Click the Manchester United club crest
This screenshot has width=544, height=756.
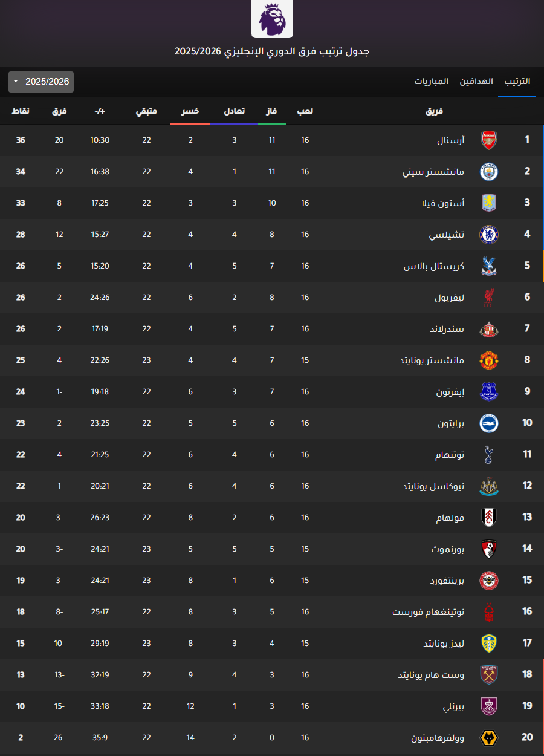click(x=488, y=360)
